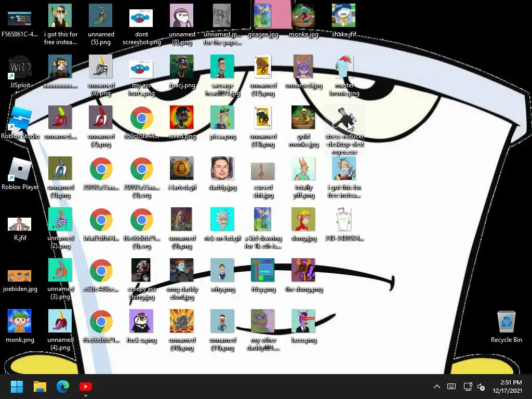Select the monke.jpg file
Image resolution: width=532 pixels, height=399 pixels.
tap(303, 21)
